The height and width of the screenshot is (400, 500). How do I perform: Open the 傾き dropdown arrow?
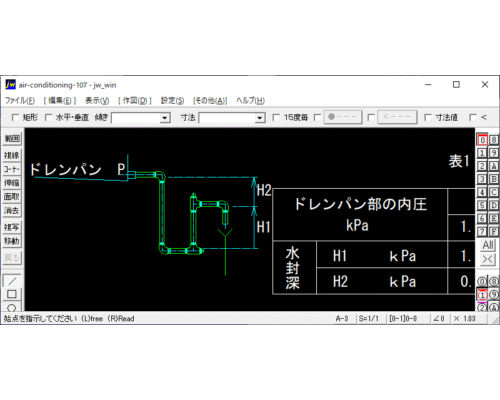click(165, 118)
